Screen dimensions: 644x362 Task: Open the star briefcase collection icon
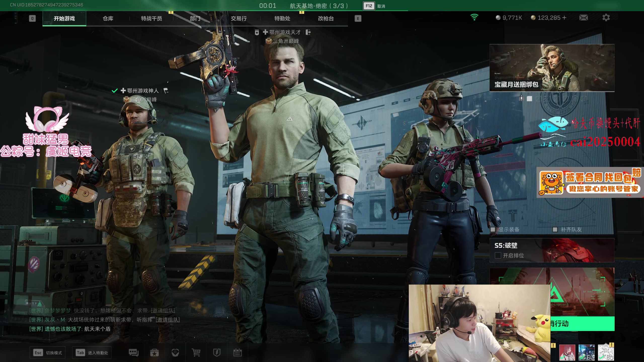[154, 353]
